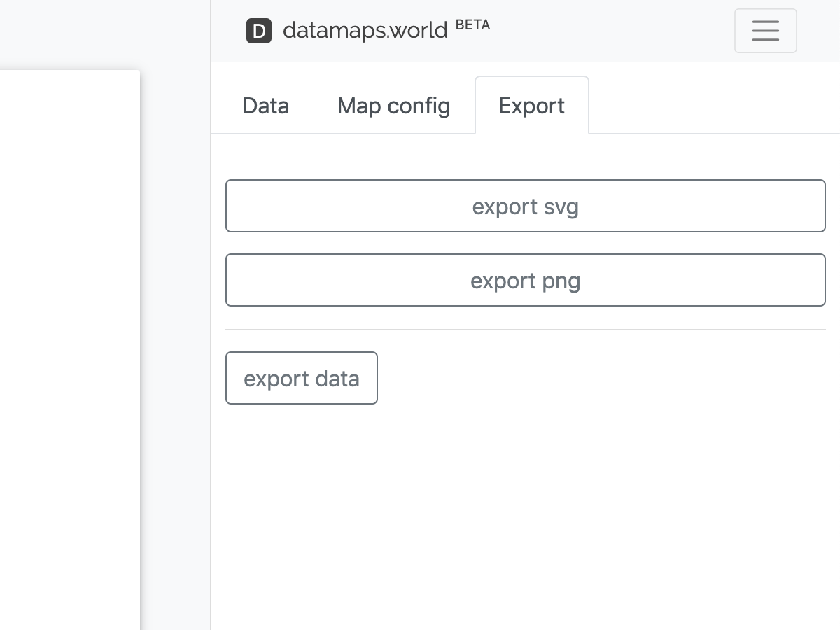This screenshot has height=630, width=840.
Task: Click the dark D logo icon
Action: click(x=259, y=31)
